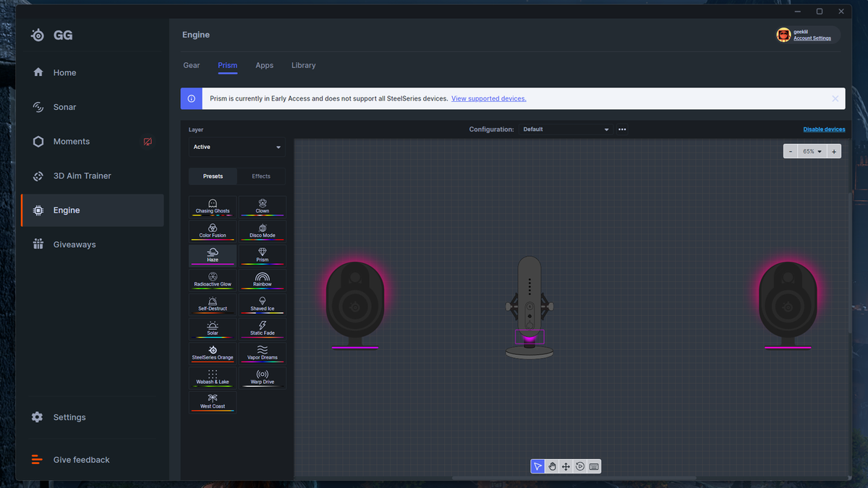The height and width of the screenshot is (488, 868).
Task: Apply the Color Fusion preset
Action: (x=213, y=231)
